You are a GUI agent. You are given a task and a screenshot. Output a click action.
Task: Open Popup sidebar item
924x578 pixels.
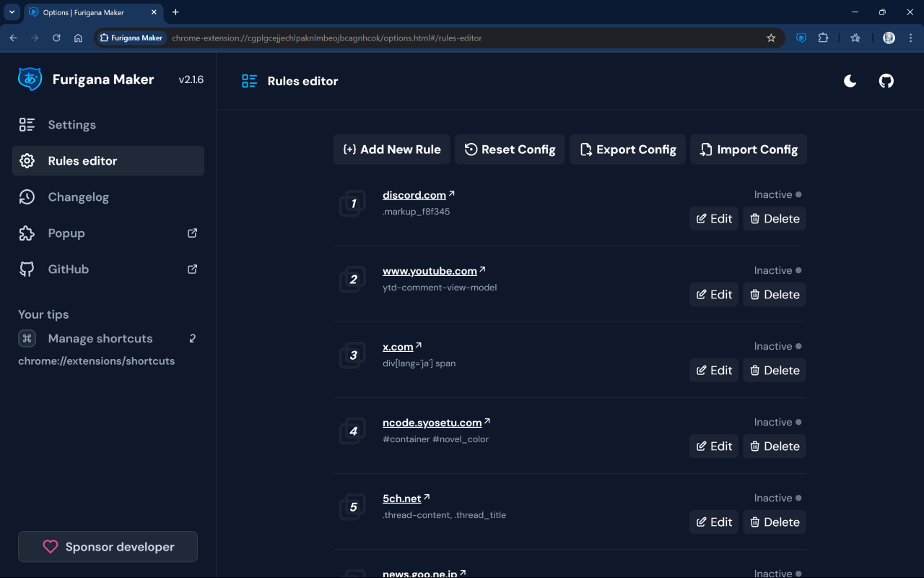point(108,233)
